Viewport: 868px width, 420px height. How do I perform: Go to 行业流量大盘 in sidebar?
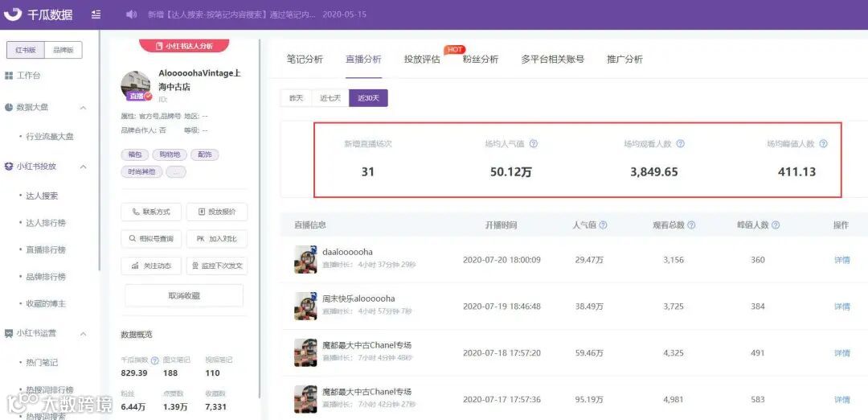tap(50, 136)
